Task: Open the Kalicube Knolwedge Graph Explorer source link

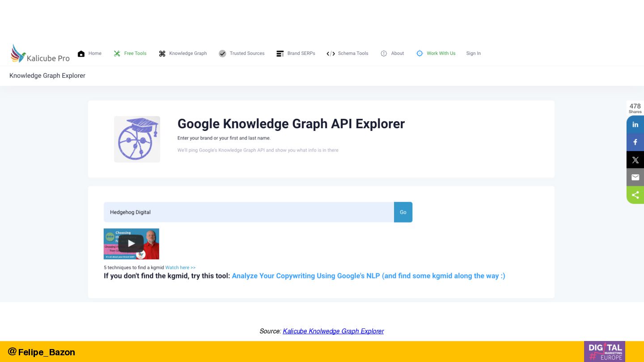Action: (x=333, y=331)
